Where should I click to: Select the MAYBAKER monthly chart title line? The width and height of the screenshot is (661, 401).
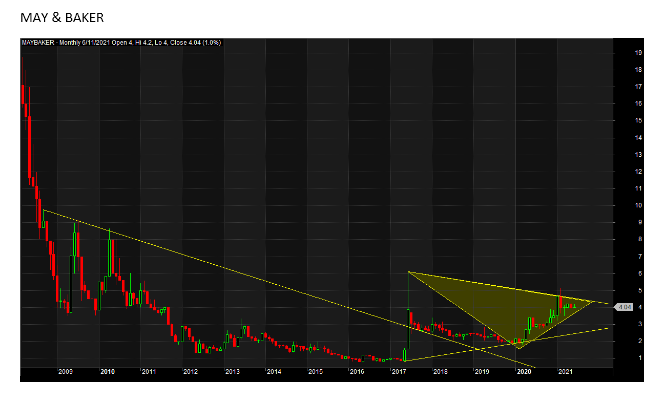tap(121, 43)
